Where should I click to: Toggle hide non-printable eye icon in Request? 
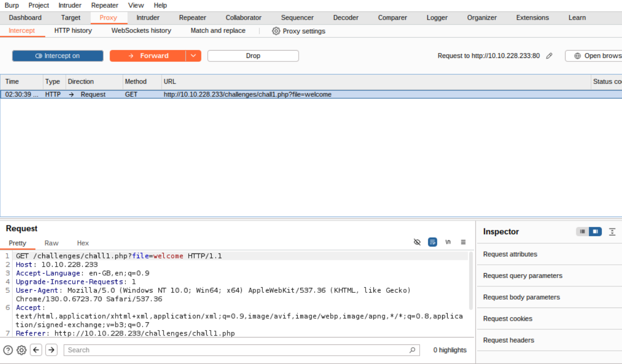pyautogui.click(x=417, y=242)
